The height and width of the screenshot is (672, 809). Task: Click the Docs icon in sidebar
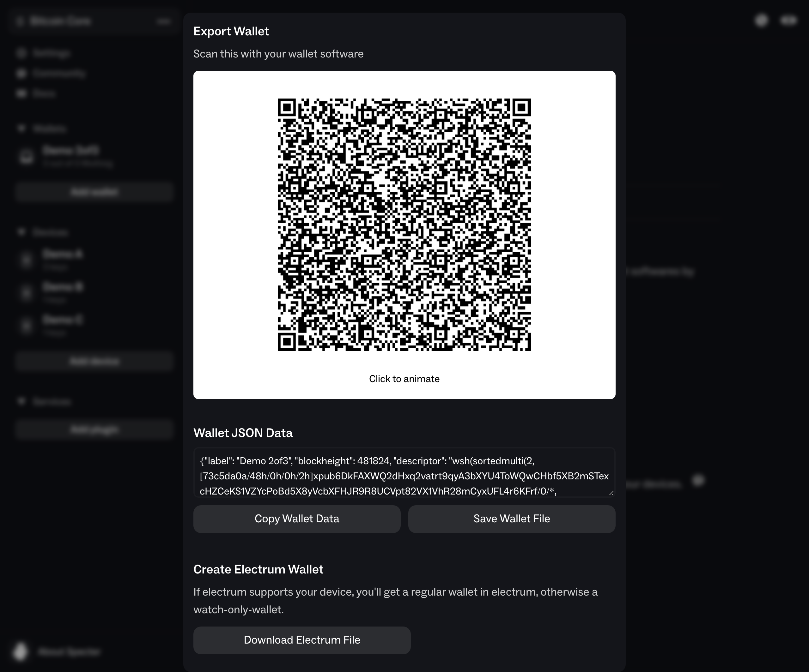coord(21,93)
